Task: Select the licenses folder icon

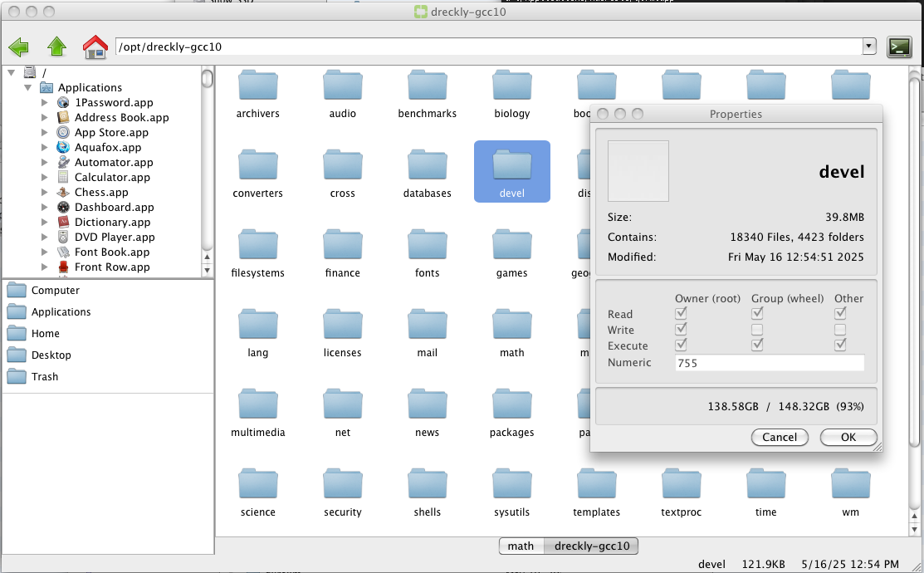Action: pos(343,324)
